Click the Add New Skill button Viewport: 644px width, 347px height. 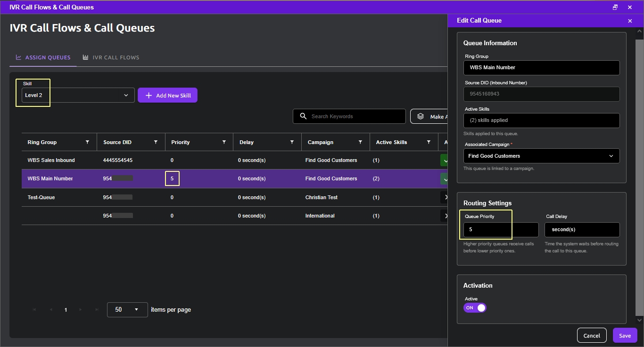tap(167, 96)
